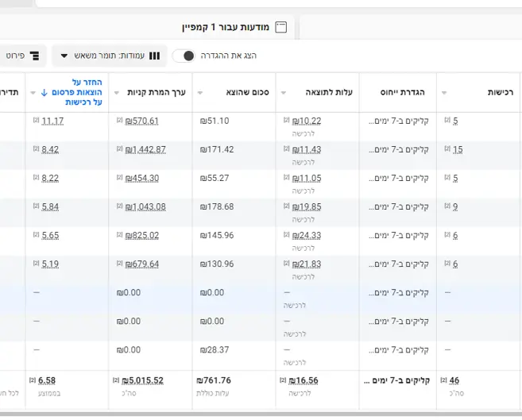Open the dropdown arrow of סכום שהוצא column
This screenshot has width=522, height=420.
tap(200, 93)
